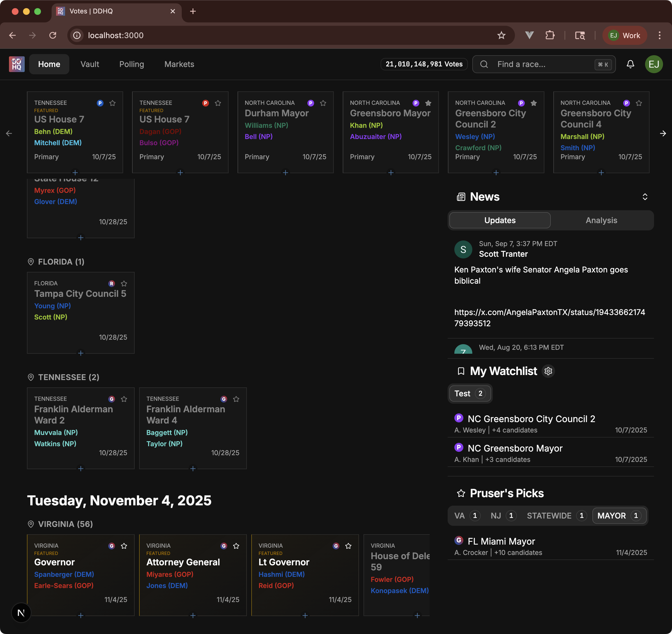
Task: Star the Durham Mayor race card
Action: click(x=323, y=103)
